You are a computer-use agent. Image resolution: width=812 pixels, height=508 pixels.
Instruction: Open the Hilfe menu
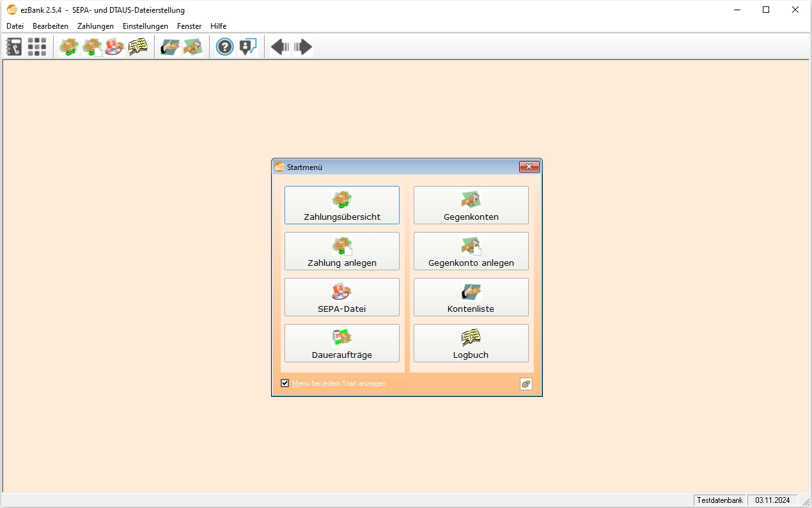tap(219, 26)
